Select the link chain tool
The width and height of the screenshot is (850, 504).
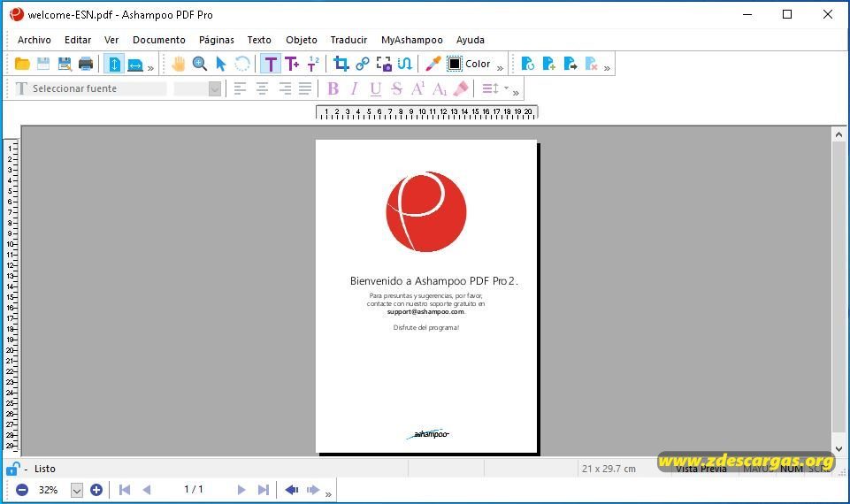click(x=362, y=64)
